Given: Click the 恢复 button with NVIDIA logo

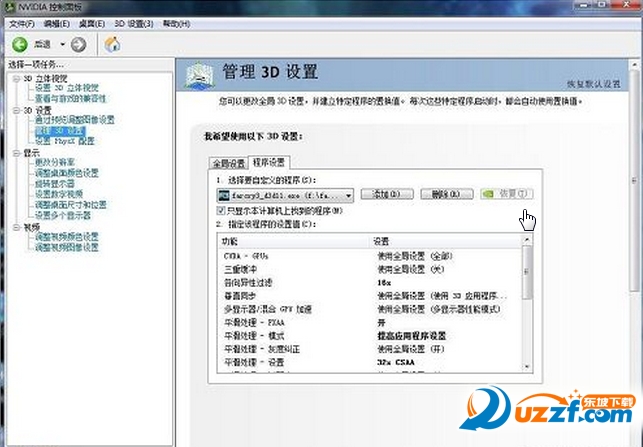Looking at the screenshot, I should [x=506, y=194].
